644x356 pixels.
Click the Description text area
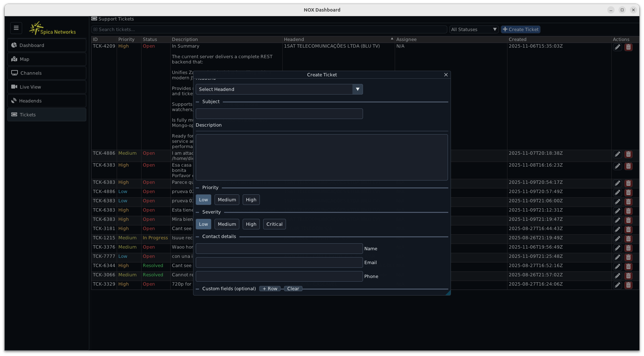pos(322,157)
